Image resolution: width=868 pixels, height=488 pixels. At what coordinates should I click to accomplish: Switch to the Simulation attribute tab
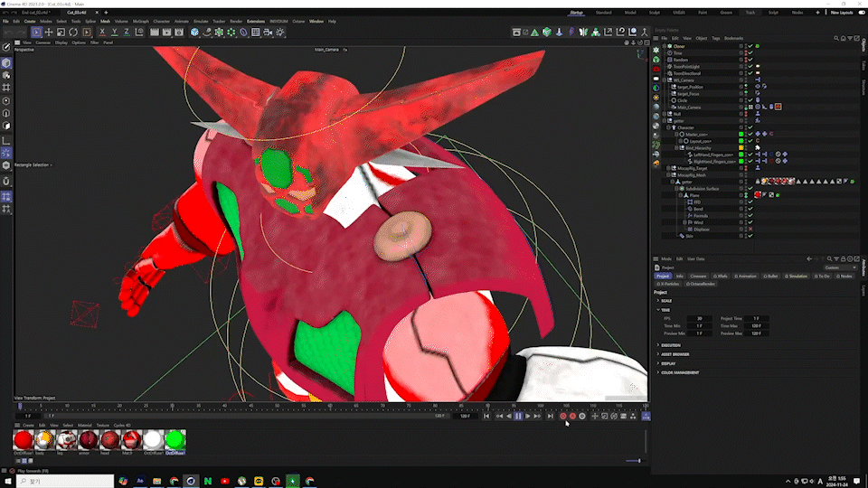pos(796,277)
